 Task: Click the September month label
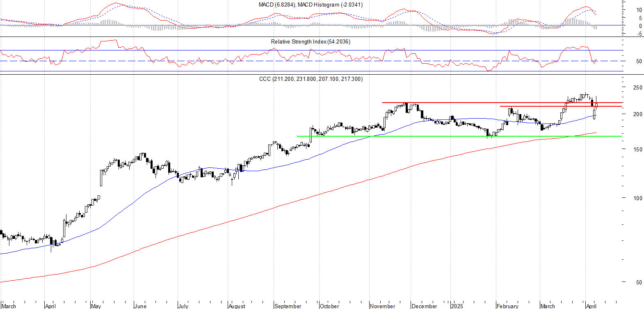pos(288,306)
